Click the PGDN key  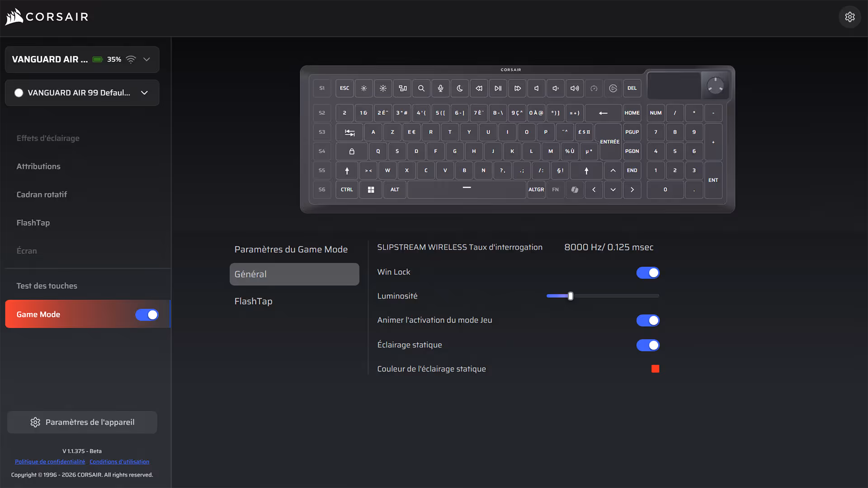coord(632,151)
